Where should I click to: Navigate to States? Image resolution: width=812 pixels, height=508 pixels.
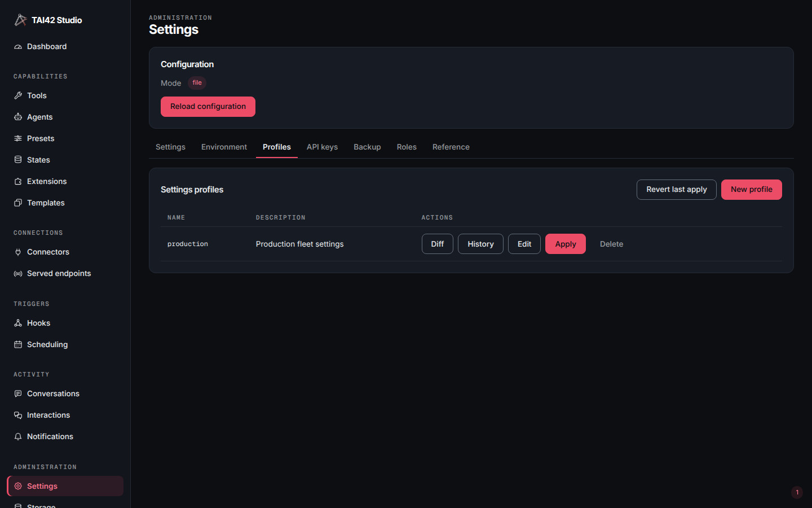[65, 160]
